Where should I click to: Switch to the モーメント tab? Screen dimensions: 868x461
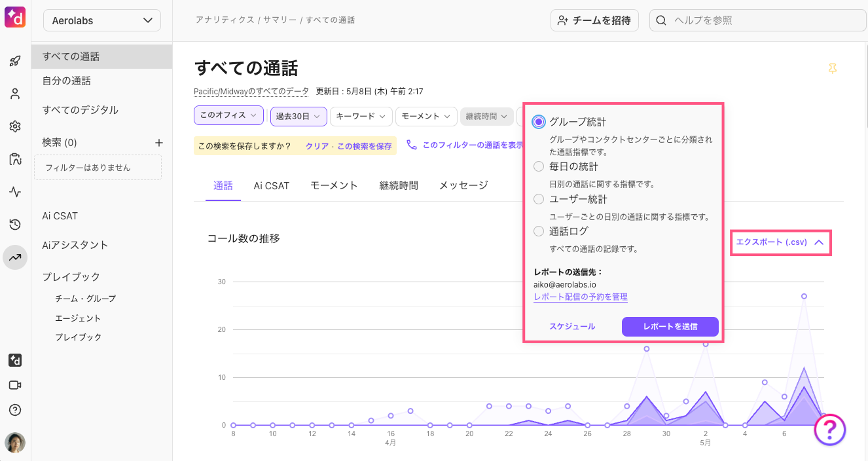(x=335, y=185)
